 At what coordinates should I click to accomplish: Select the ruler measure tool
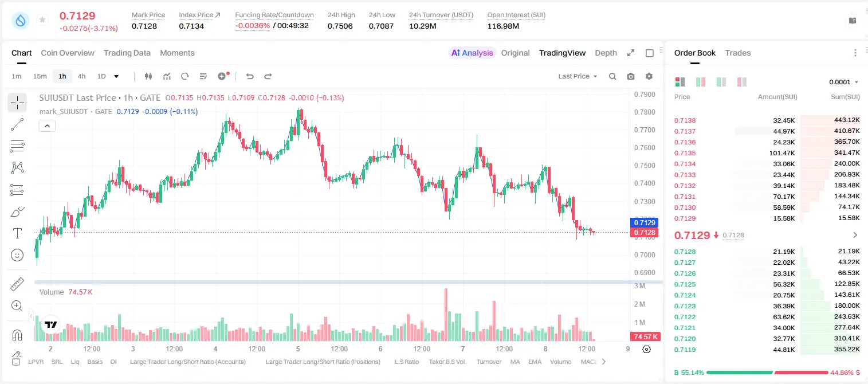[17, 284]
